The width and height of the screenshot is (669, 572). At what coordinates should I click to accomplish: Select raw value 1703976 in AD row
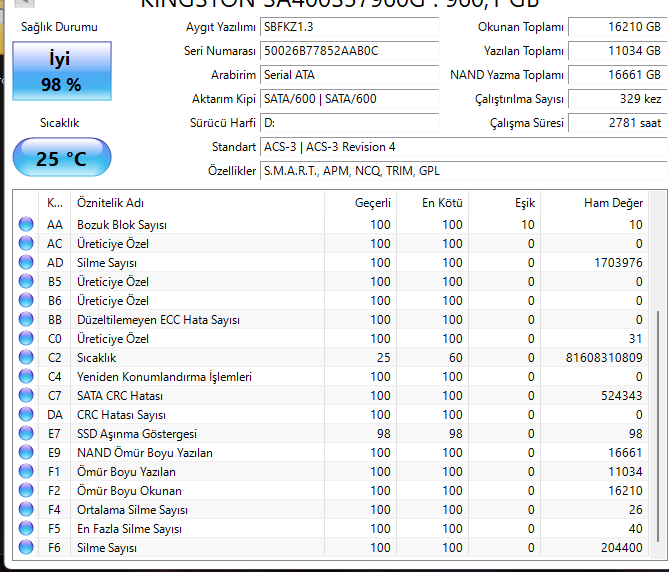[618, 262]
